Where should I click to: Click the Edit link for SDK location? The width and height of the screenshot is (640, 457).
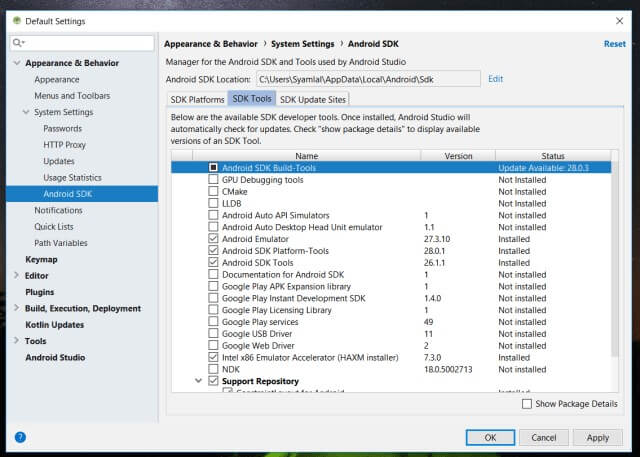(495, 78)
